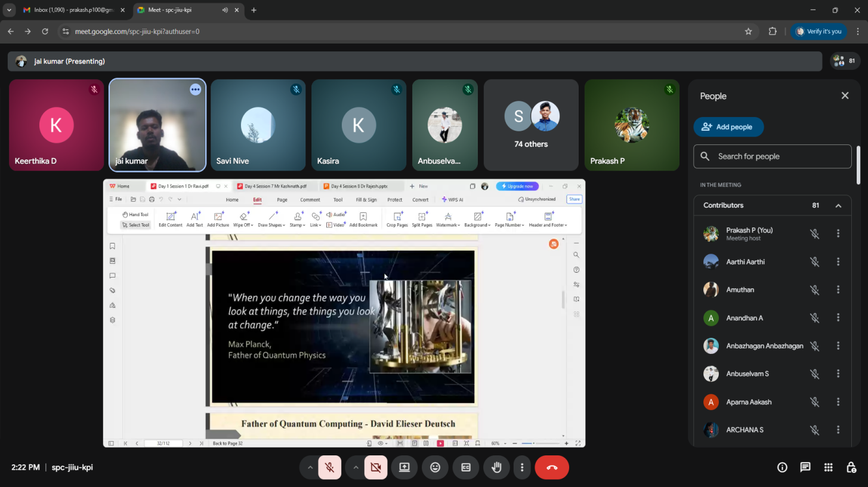Open the activities grid icon
The width and height of the screenshot is (868, 487).
coord(828,467)
